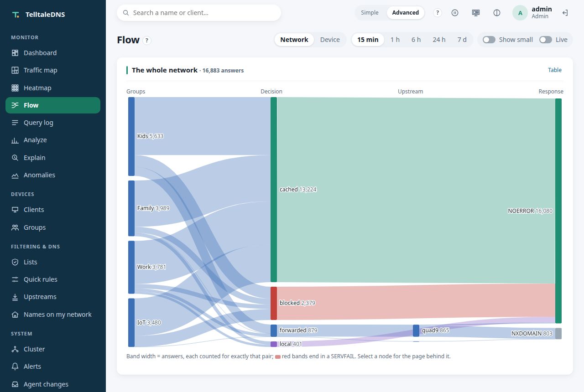584x392 pixels.
Task: Click the Upstream column header
Action: click(411, 92)
